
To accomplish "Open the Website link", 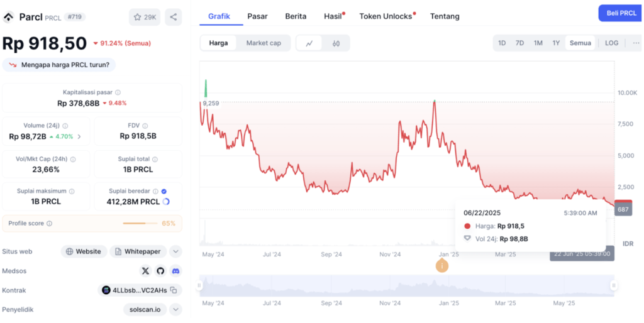I will click(x=84, y=251).
